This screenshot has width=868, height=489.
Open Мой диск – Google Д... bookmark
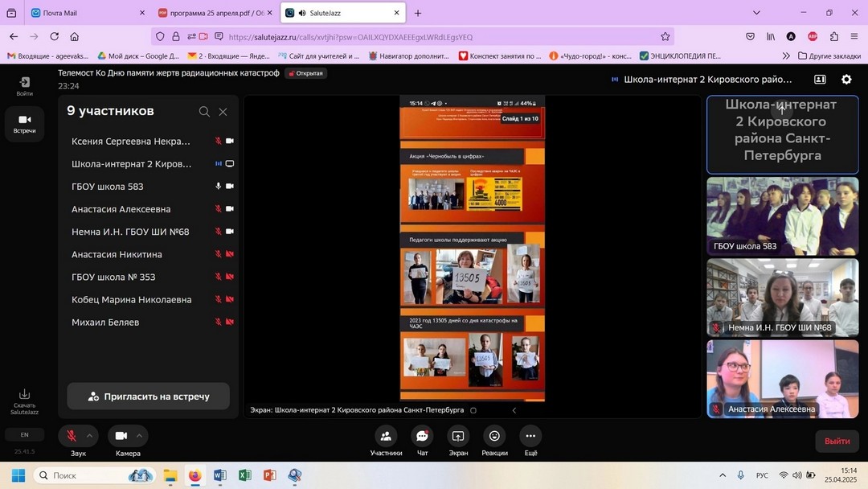[138, 56]
